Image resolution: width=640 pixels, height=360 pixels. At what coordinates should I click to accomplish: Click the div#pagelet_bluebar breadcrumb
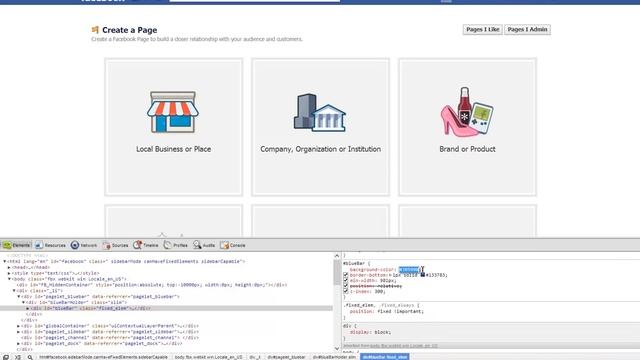point(286,357)
